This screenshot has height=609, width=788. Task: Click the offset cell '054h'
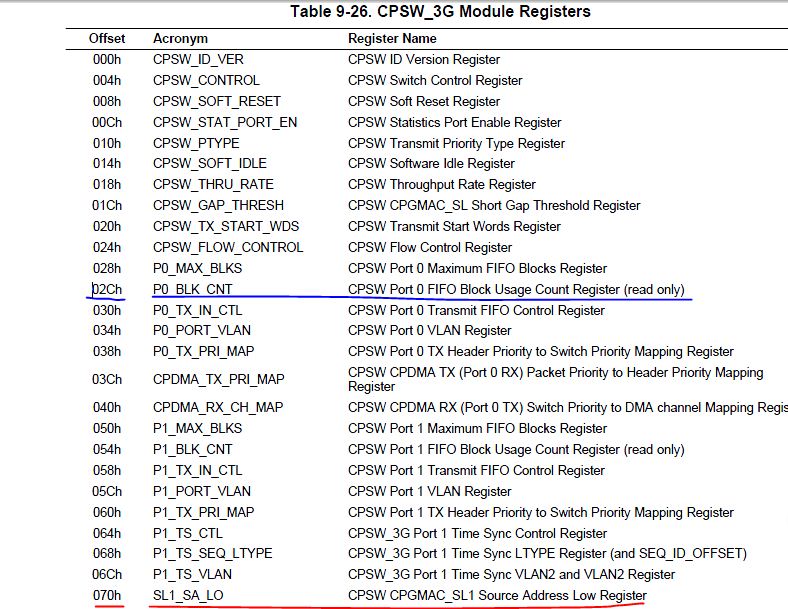pyautogui.click(x=107, y=450)
